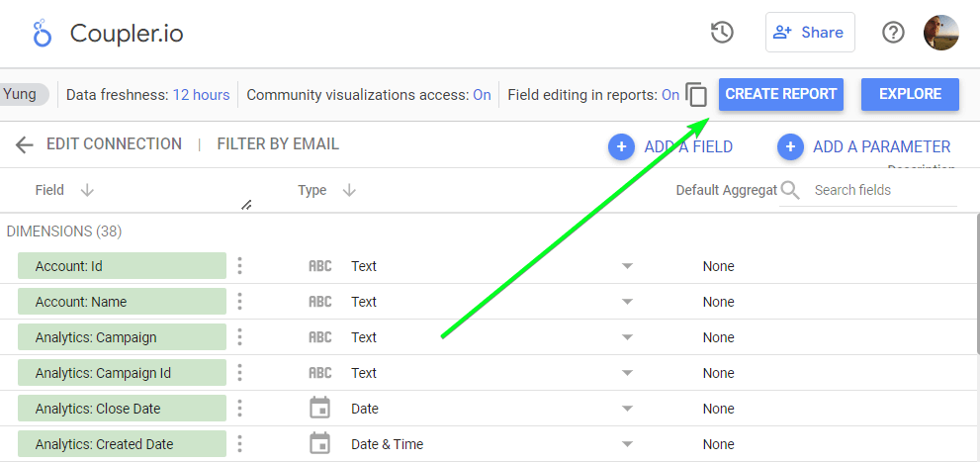Change data freshness 12 hours link
This screenshot has height=462, width=980.
(x=202, y=95)
